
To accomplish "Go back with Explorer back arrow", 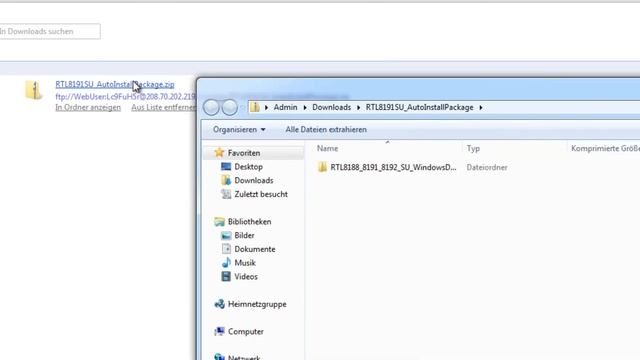I will 211,107.
